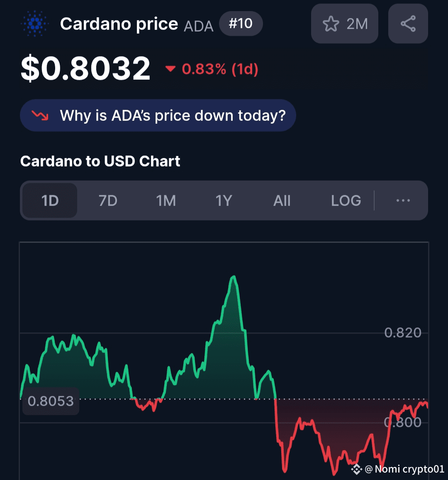Click the 0.83% (1d) change

click(x=220, y=69)
